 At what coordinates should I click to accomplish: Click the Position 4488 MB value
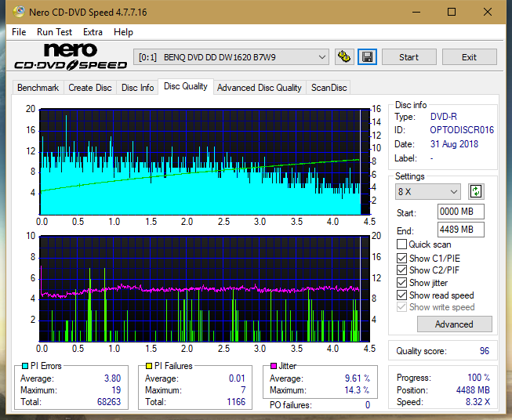[x=473, y=390]
